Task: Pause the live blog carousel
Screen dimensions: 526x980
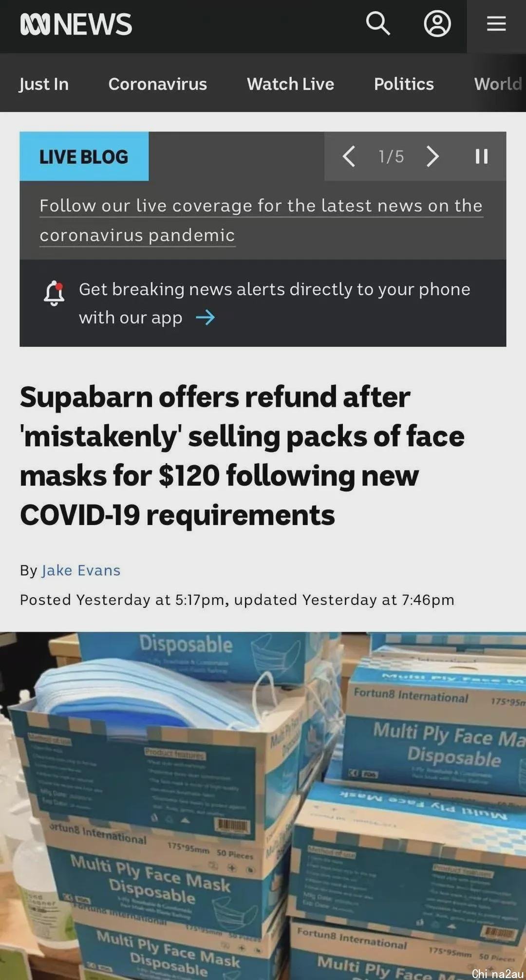Action: click(x=482, y=156)
